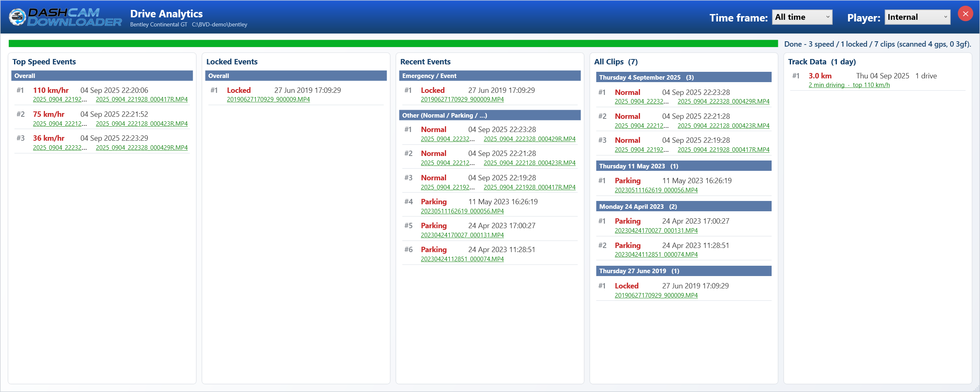
Task: Open truncated front clip link for 110 km/hr event
Action: coord(60,99)
